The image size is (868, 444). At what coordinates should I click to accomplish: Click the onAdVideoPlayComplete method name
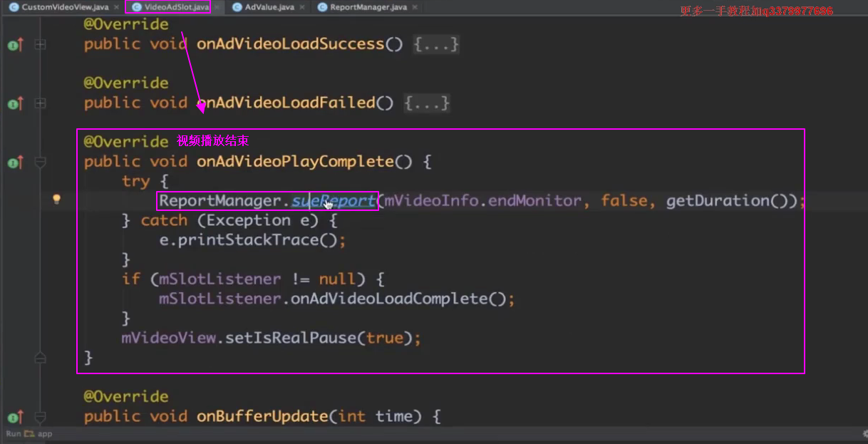coord(295,162)
